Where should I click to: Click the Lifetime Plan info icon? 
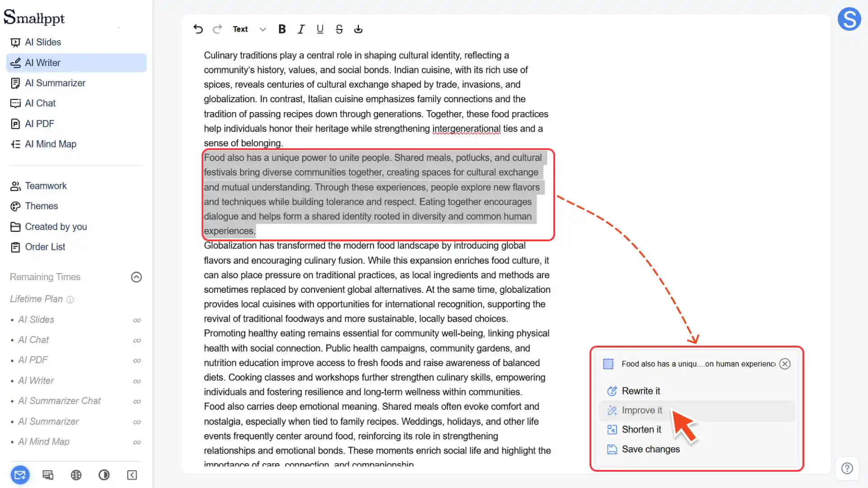70,300
